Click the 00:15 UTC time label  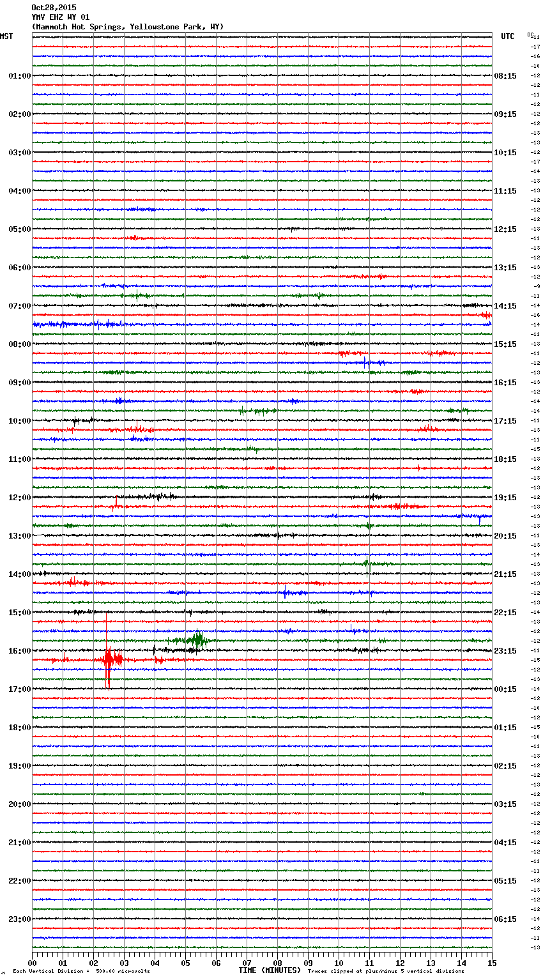(x=505, y=689)
